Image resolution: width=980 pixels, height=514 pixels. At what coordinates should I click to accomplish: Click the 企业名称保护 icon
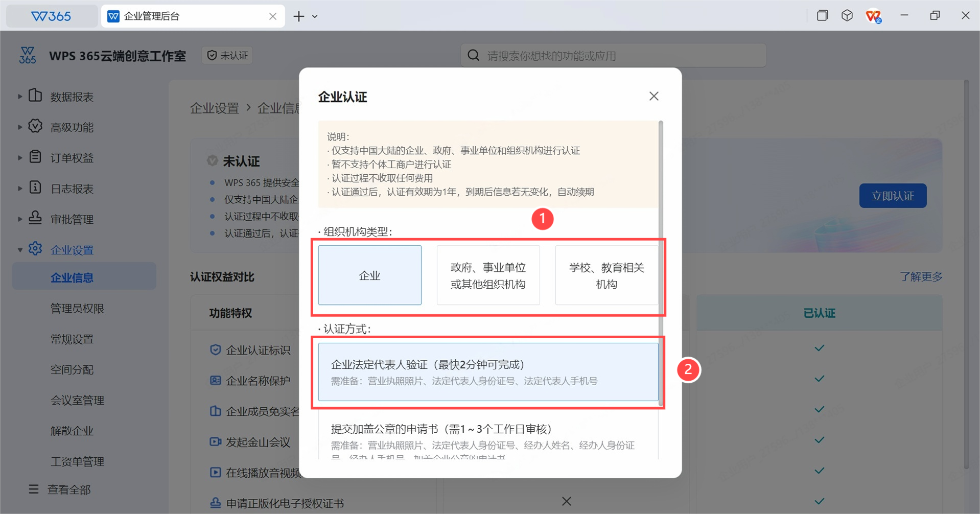coord(216,380)
